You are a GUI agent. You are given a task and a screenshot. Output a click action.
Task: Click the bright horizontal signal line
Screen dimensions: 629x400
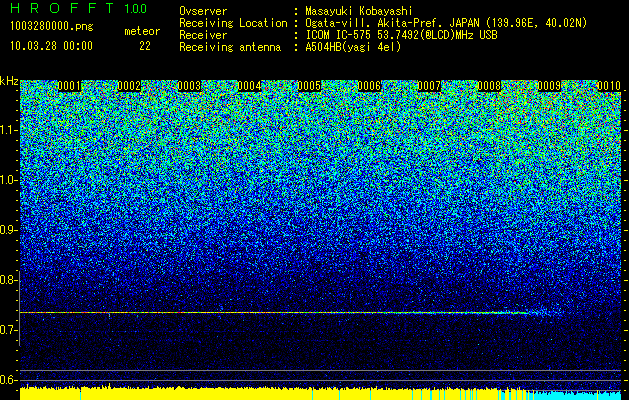(273, 313)
